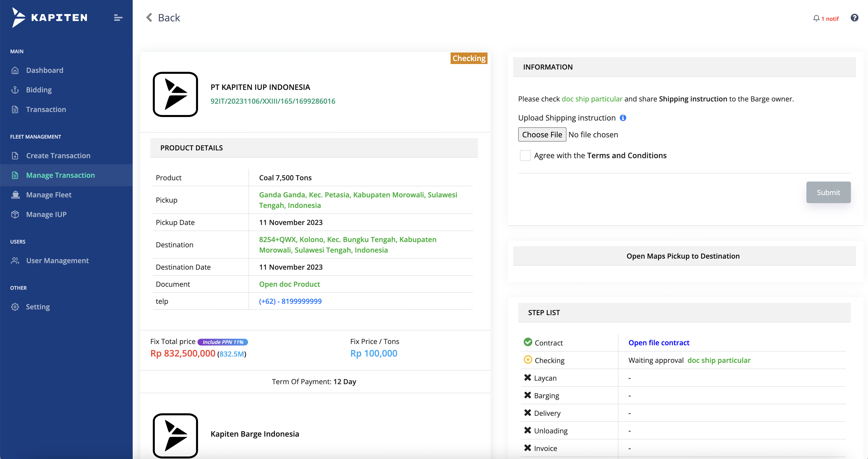Open Maps Pickup to Destination
This screenshot has height=459, width=868.
pos(684,256)
